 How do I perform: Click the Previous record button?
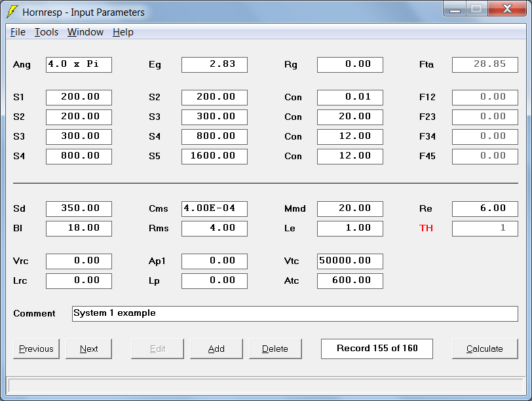36,349
